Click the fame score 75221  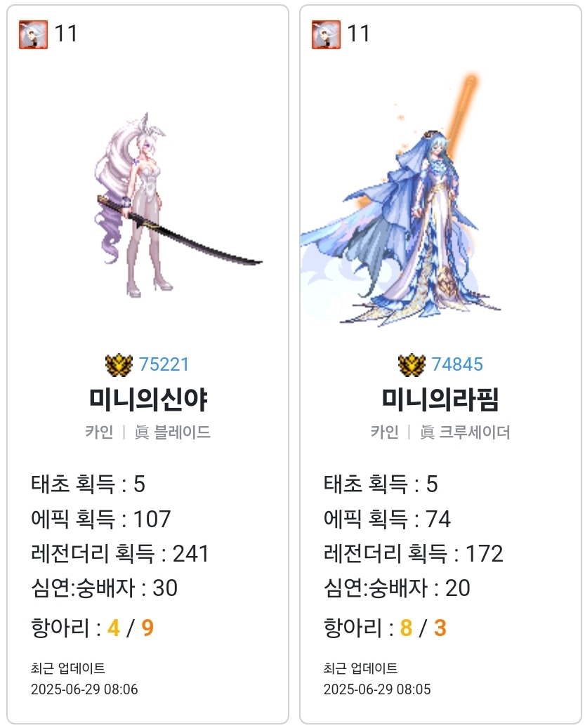(164, 365)
